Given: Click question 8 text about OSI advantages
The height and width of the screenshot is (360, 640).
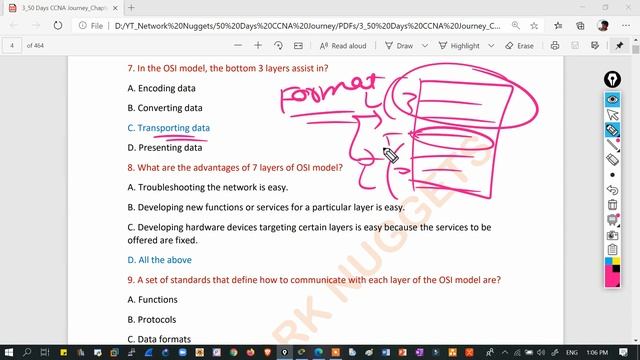Looking at the screenshot, I should (x=235, y=167).
